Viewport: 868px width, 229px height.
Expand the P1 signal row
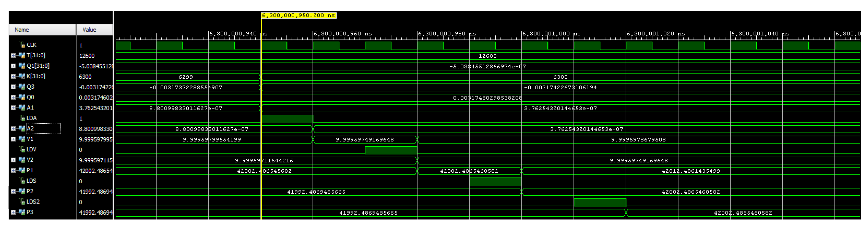coord(13,170)
